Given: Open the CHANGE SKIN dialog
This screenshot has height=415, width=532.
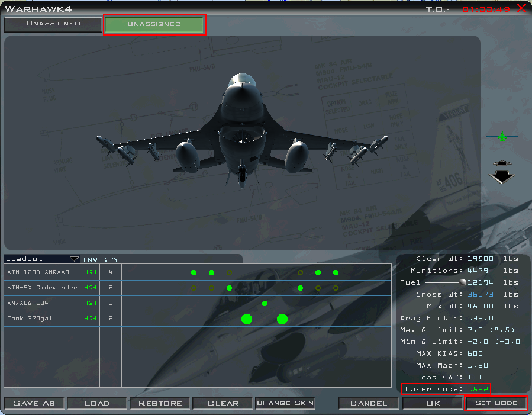Looking at the screenshot, I should [285, 403].
